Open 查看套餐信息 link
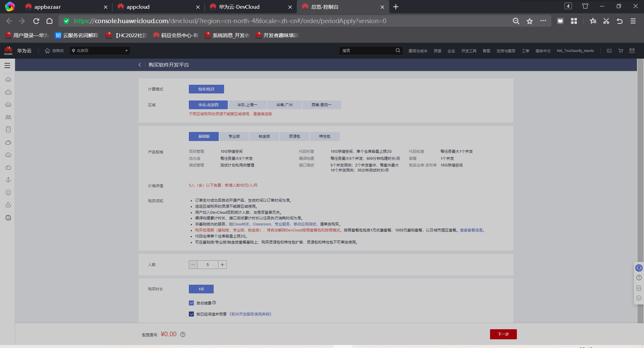644x348 pixels. coord(471,230)
